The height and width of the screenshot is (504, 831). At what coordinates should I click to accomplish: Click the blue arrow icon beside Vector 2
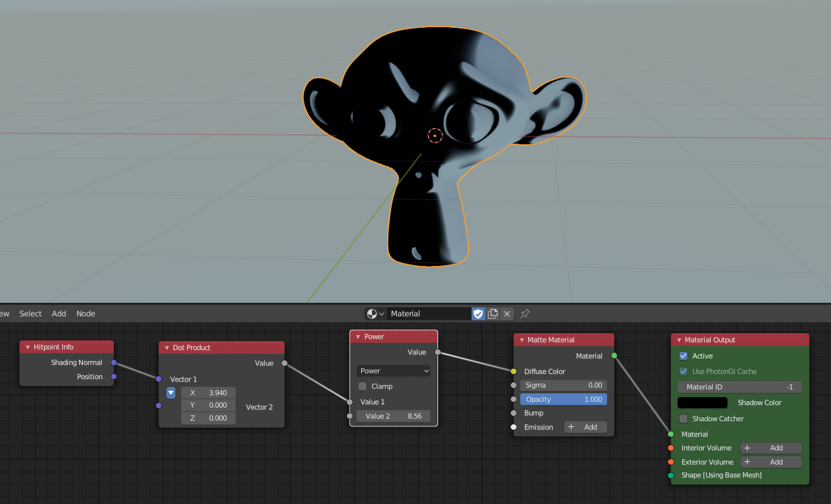[x=171, y=393]
